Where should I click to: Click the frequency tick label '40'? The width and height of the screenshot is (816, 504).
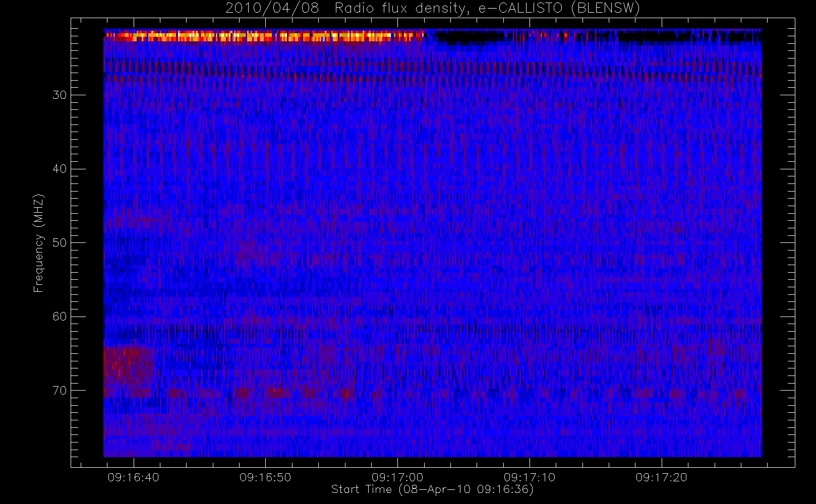(x=60, y=169)
